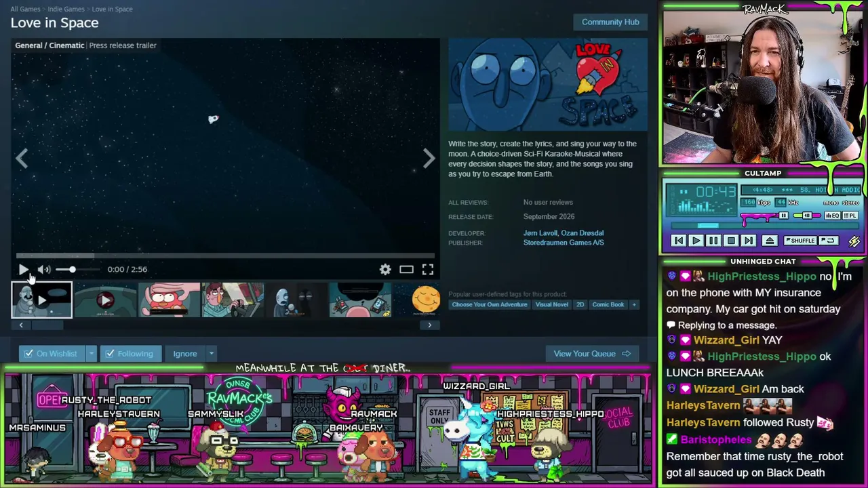Viewport: 868px width, 488px height.
Task: Select the Visual Novel tag
Action: pos(552,304)
